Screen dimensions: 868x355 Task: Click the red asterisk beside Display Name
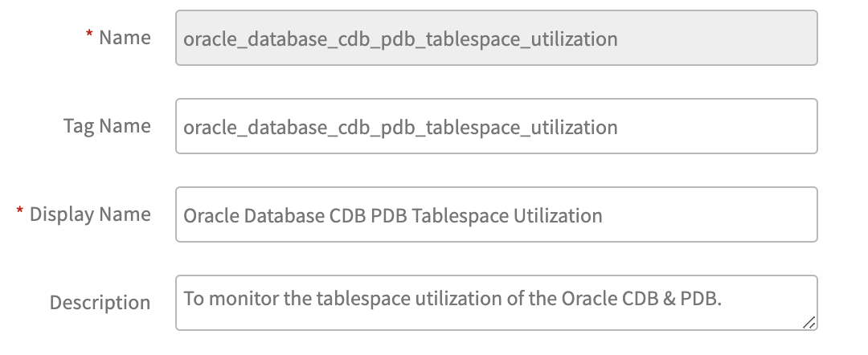point(20,214)
